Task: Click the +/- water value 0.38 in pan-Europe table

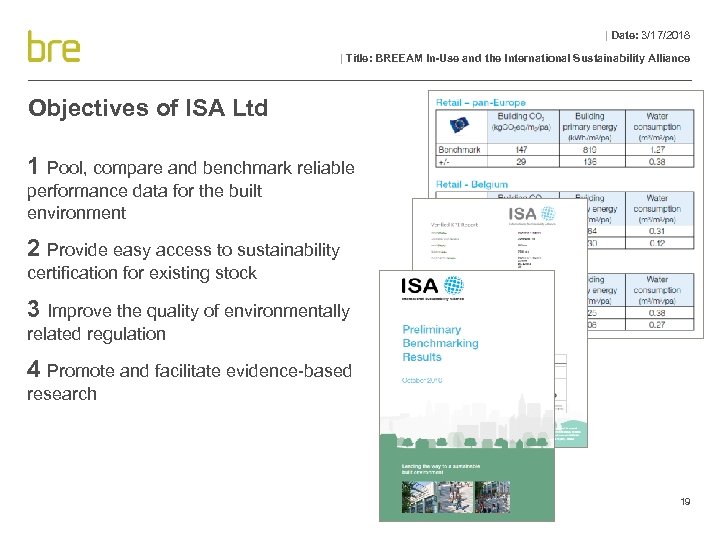Action: pyautogui.click(x=657, y=162)
